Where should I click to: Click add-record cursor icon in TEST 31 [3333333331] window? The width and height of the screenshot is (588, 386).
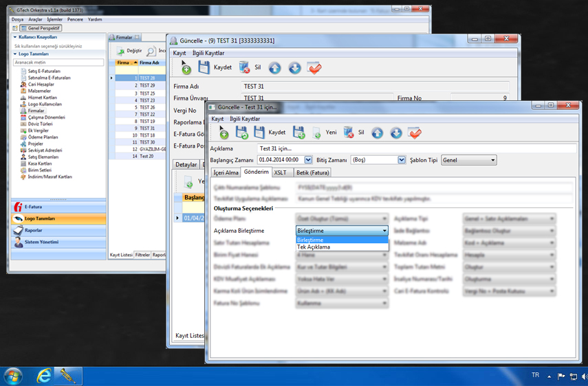tap(186, 67)
